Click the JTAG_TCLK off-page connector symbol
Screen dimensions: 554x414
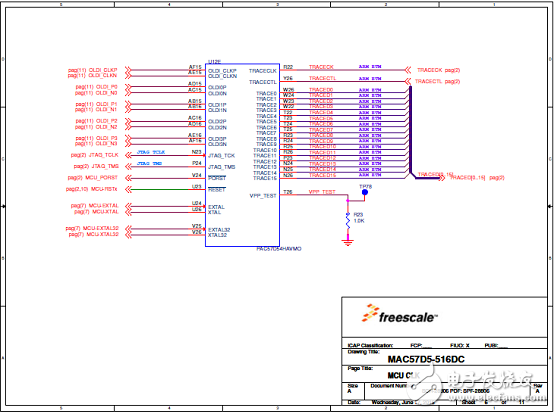129,155
